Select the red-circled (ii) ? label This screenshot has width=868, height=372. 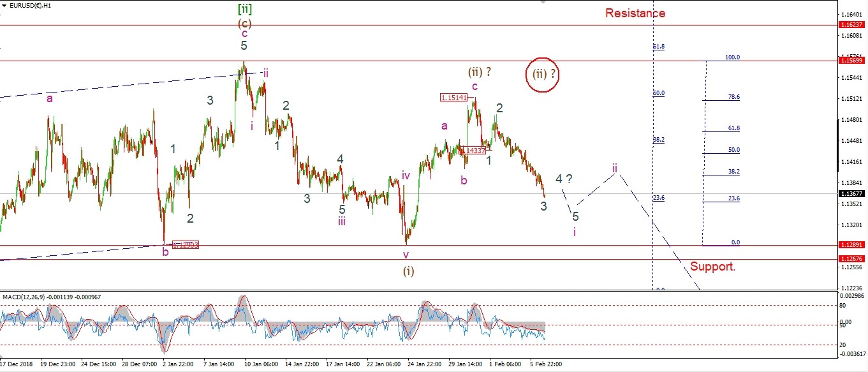point(544,73)
